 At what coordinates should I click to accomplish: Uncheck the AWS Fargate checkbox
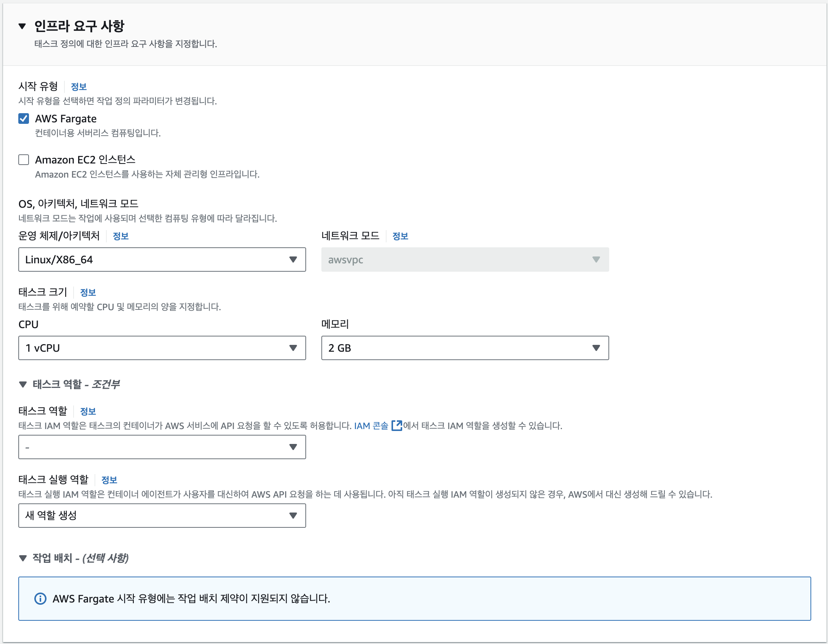pos(24,119)
